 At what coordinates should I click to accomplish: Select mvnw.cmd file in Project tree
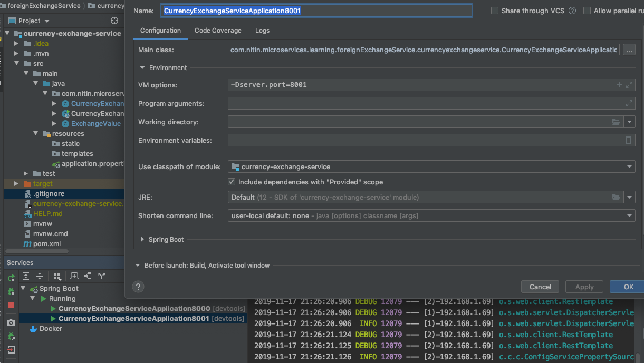tap(50, 234)
